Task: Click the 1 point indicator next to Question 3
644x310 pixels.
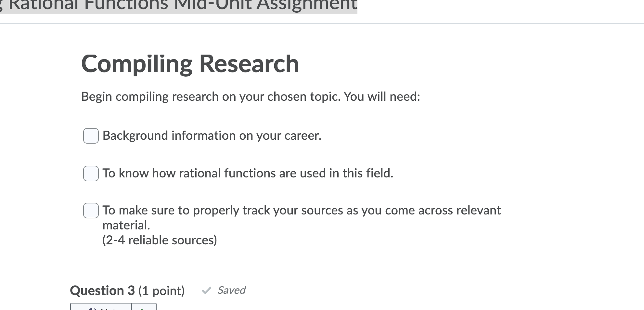Action: coord(161,290)
